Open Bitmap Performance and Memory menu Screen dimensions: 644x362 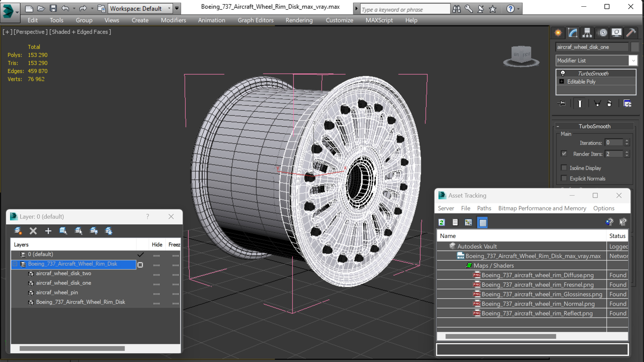click(542, 208)
